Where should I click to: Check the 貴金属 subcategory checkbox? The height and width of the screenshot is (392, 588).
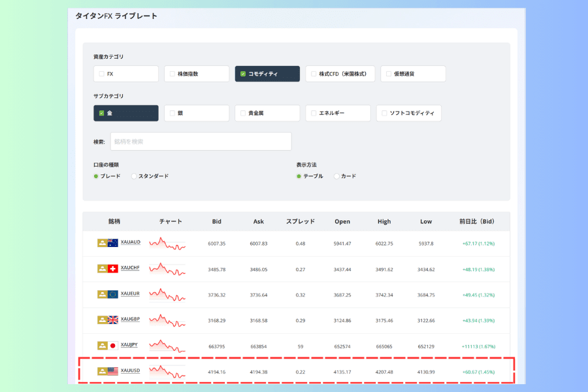pyautogui.click(x=243, y=113)
